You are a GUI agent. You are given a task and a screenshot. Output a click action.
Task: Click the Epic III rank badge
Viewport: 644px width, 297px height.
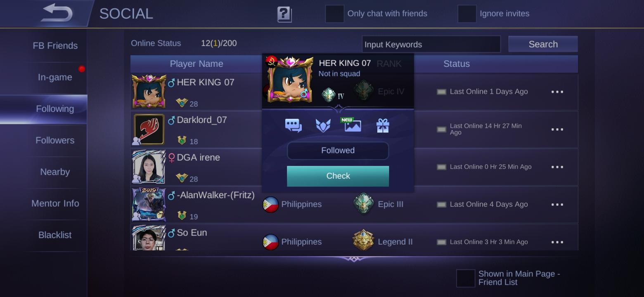click(364, 204)
